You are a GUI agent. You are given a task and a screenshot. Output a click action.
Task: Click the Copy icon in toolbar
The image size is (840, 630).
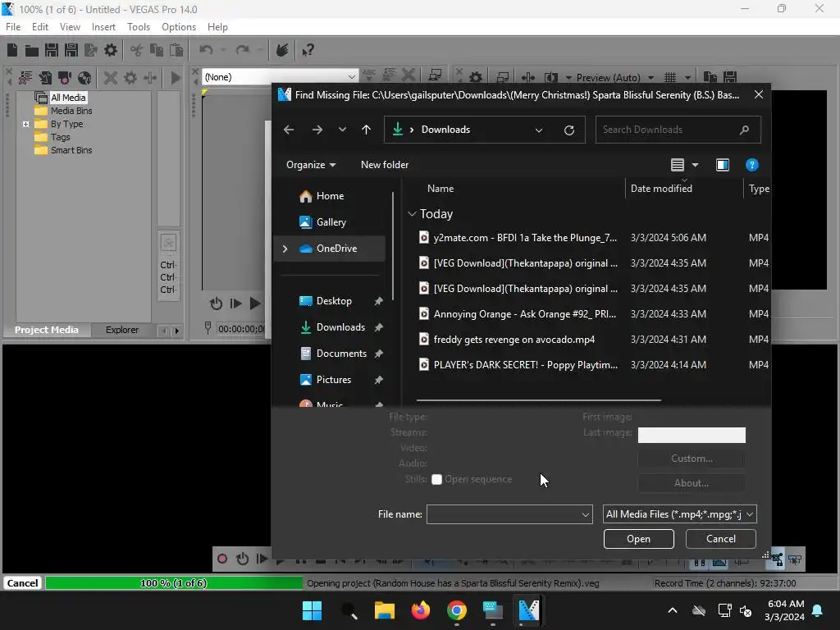pyautogui.click(x=157, y=50)
